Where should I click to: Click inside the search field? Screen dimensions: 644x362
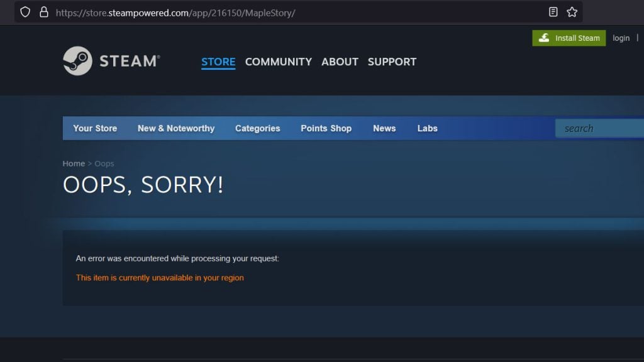coord(597,128)
